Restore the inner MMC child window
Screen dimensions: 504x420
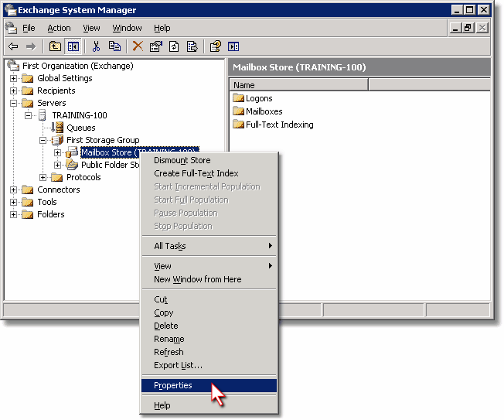tap(468, 28)
